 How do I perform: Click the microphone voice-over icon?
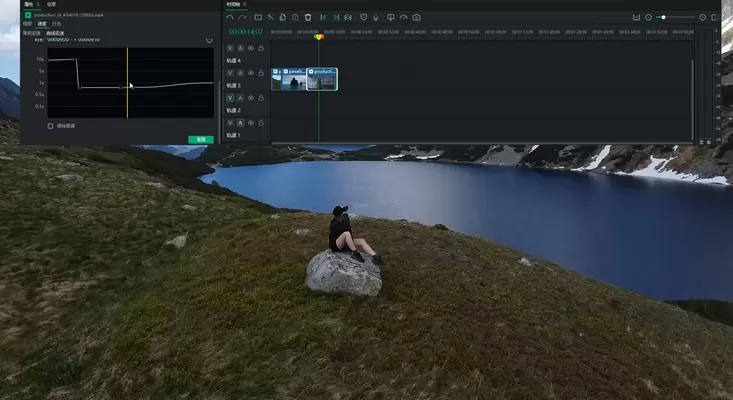tap(377, 17)
